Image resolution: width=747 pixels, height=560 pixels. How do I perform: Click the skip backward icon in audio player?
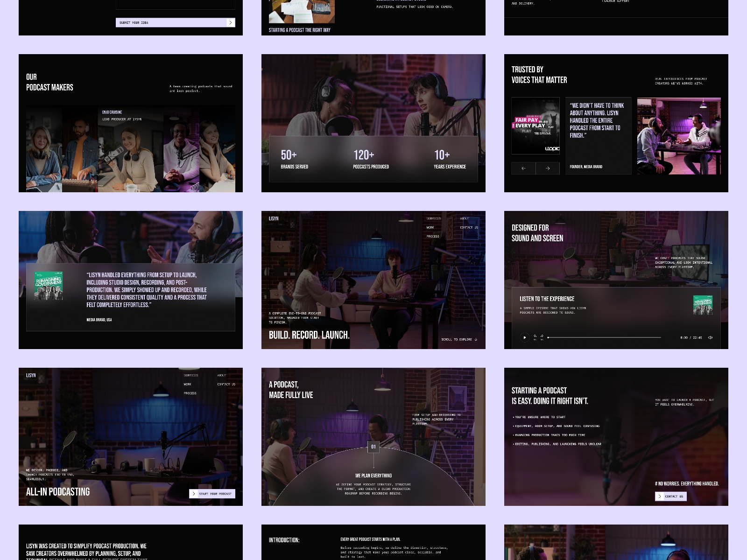coord(535,337)
